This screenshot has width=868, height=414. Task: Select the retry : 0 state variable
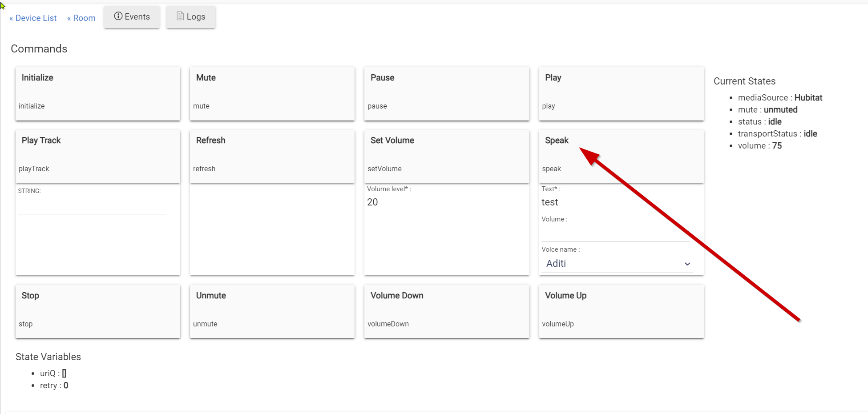tap(54, 385)
